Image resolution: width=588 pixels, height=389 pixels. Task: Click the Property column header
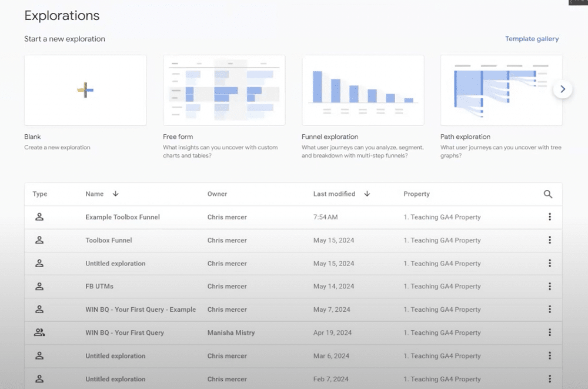coord(416,194)
